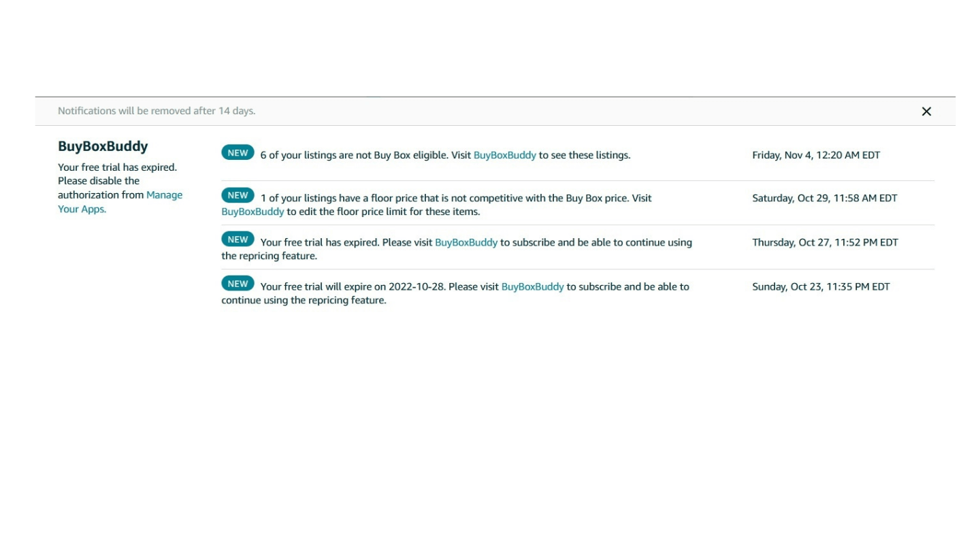The width and height of the screenshot is (980, 536).
Task: Click NEW badge on floor price notification
Action: tap(238, 196)
